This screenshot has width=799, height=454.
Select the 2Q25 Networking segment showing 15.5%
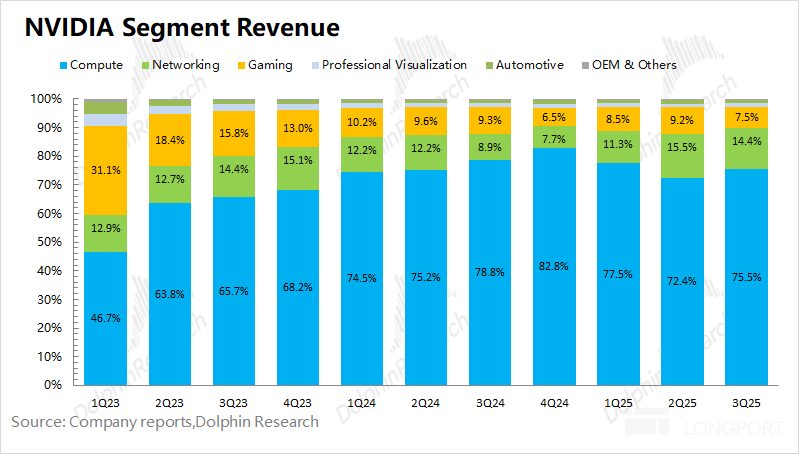[682, 156]
